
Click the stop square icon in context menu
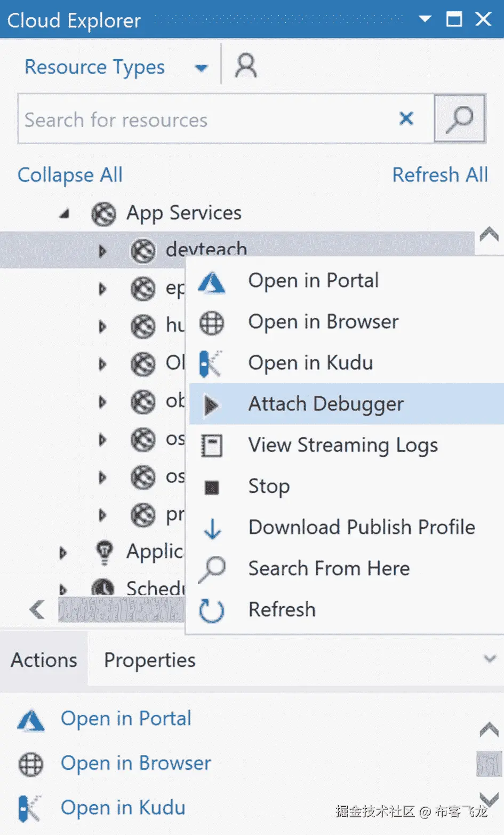click(x=212, y=487)
